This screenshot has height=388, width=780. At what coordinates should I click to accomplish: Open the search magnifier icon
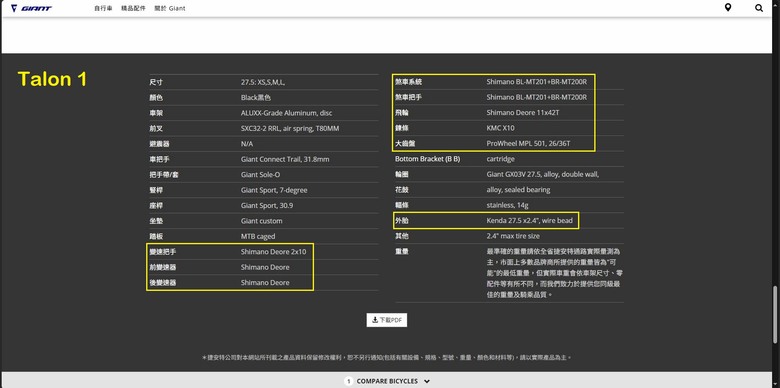pyautogui.click(x=759, y=8)
